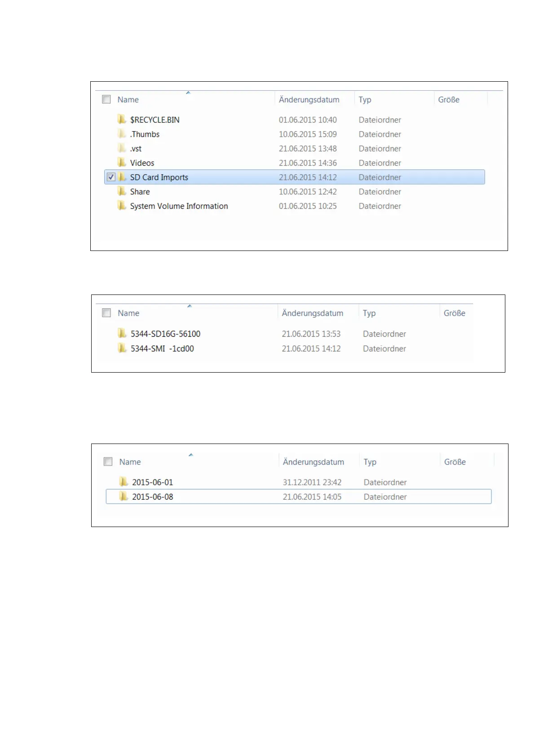535x756 pixels.
Task: Select the folder name 5344-SMI -1cd00
Action: coord(162,349)
